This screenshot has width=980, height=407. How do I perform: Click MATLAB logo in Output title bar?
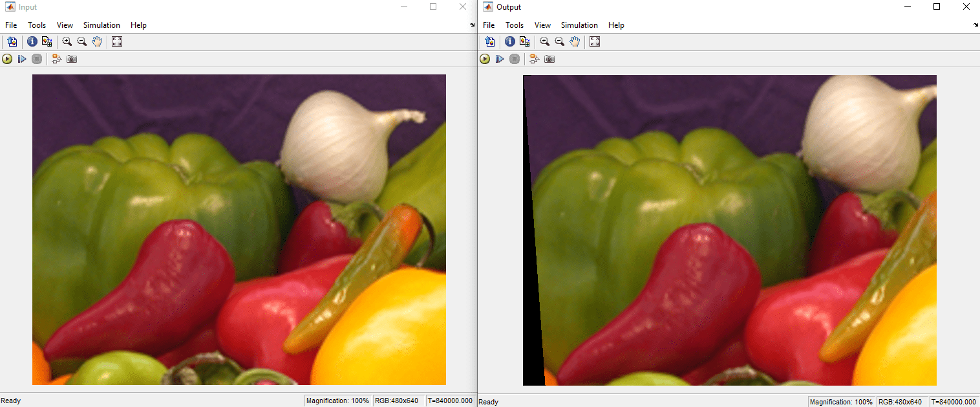[x=488, y=7]
